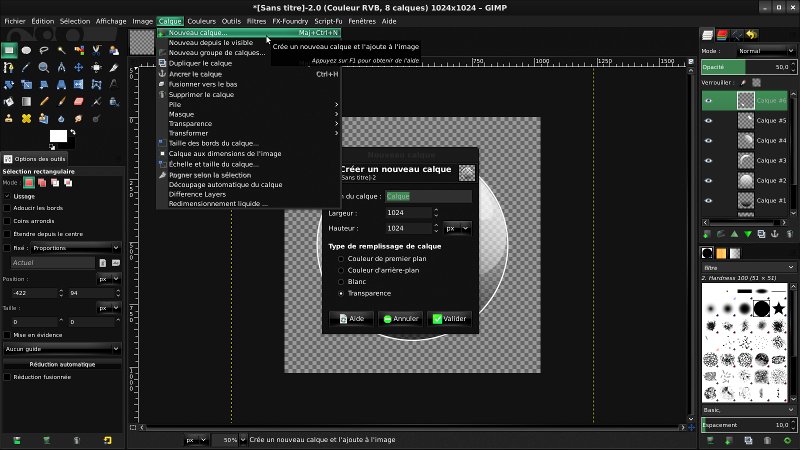The height and width of the screenshot is (450, 800).
Task: Select the Blend gradient tool
Action: 27,102
